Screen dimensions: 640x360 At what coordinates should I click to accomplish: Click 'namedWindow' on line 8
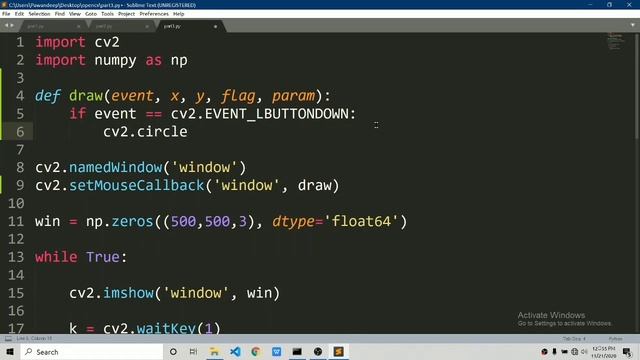116,168
